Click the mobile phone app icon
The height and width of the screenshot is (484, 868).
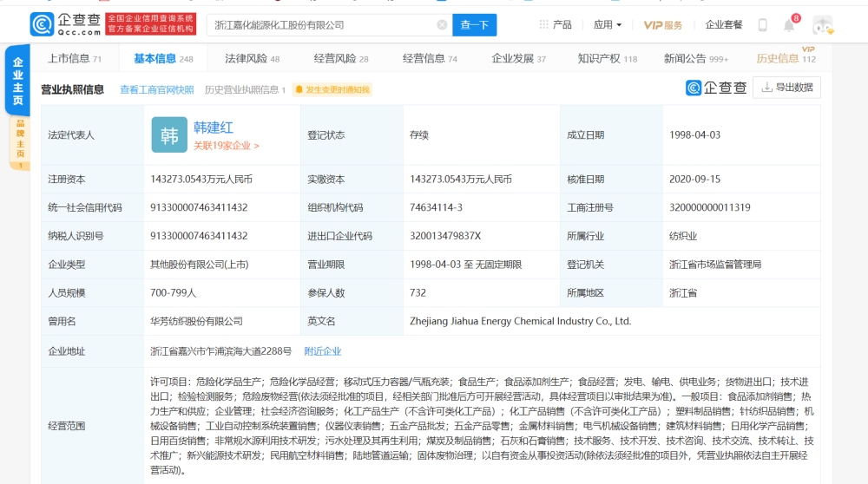[763, 25]
